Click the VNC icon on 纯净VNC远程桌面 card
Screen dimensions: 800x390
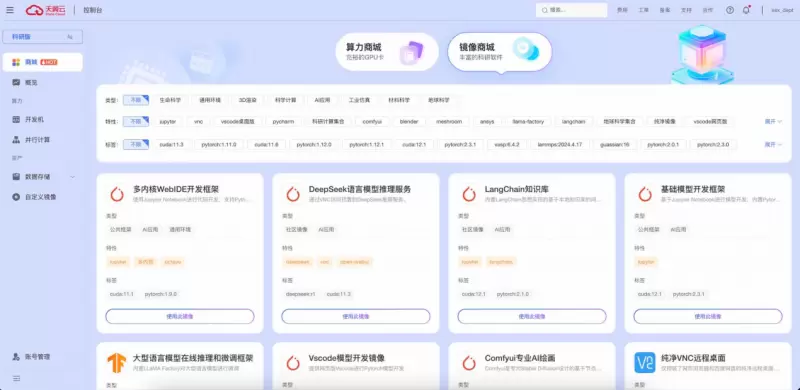click(645, 362)
